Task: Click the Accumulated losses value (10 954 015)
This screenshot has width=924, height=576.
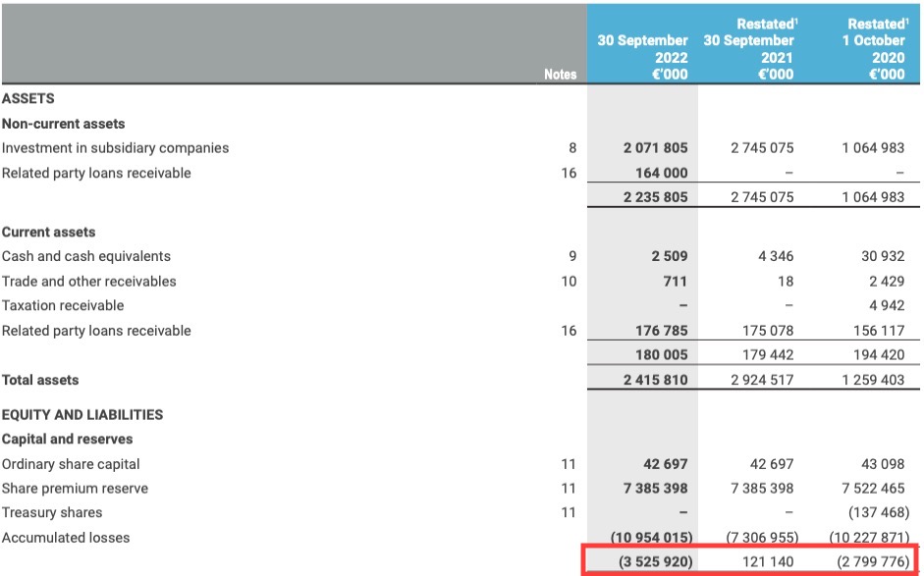Action: point(643,537)
